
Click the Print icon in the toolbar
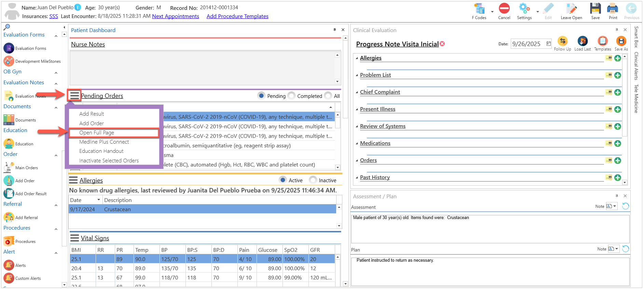613,9
